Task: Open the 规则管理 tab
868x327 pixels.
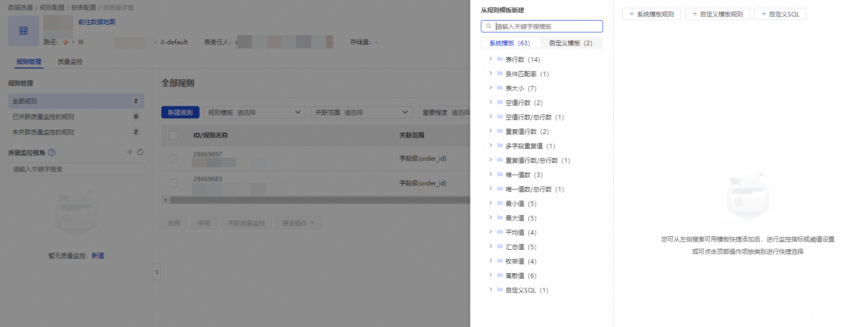Action: click(29, 61)
